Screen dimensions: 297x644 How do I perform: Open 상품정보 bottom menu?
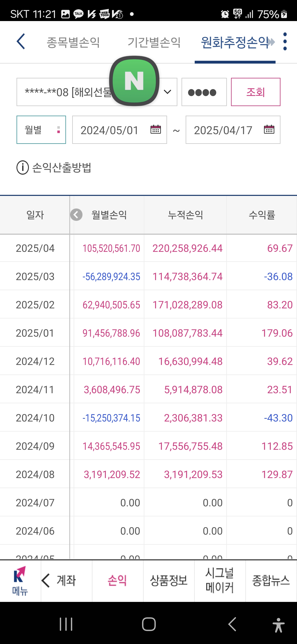tap(169, 580)
